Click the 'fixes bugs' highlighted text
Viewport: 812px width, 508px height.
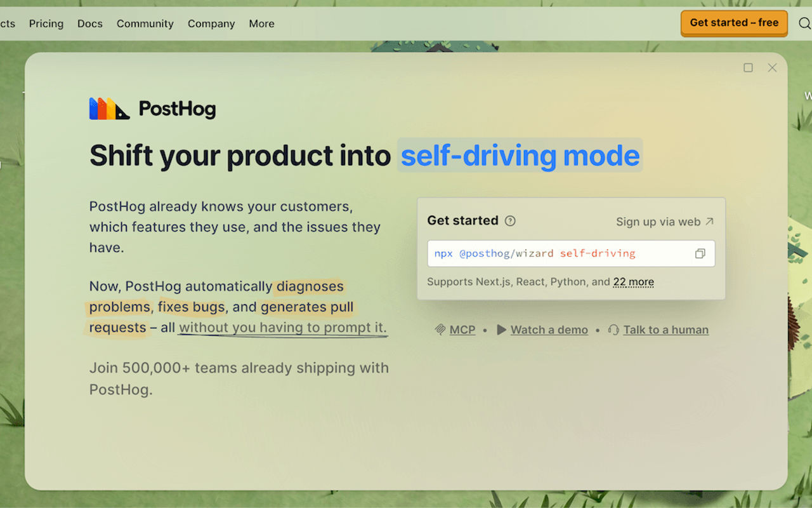pos(192,307)
